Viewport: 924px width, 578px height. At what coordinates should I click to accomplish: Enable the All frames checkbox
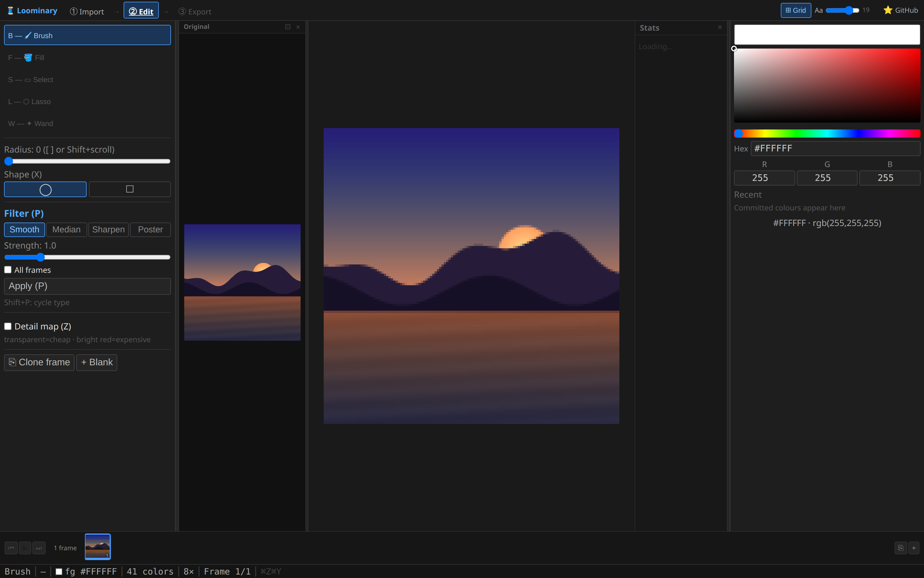coord(8,270)
